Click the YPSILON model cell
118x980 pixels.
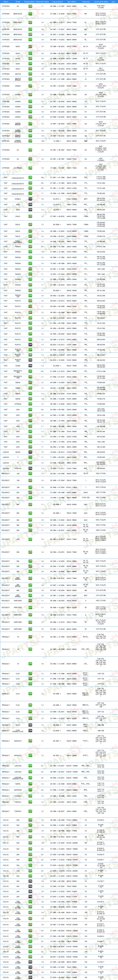click(x=18, y=468)
